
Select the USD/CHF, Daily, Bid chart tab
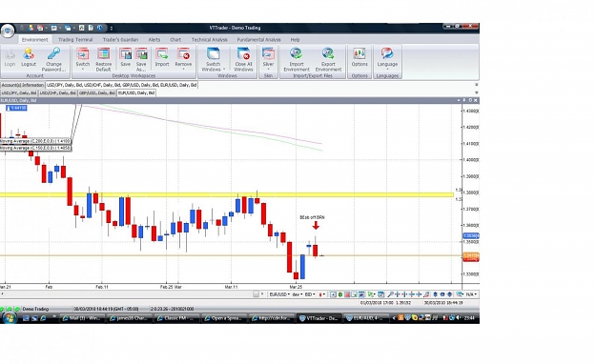tap(58, 92)
